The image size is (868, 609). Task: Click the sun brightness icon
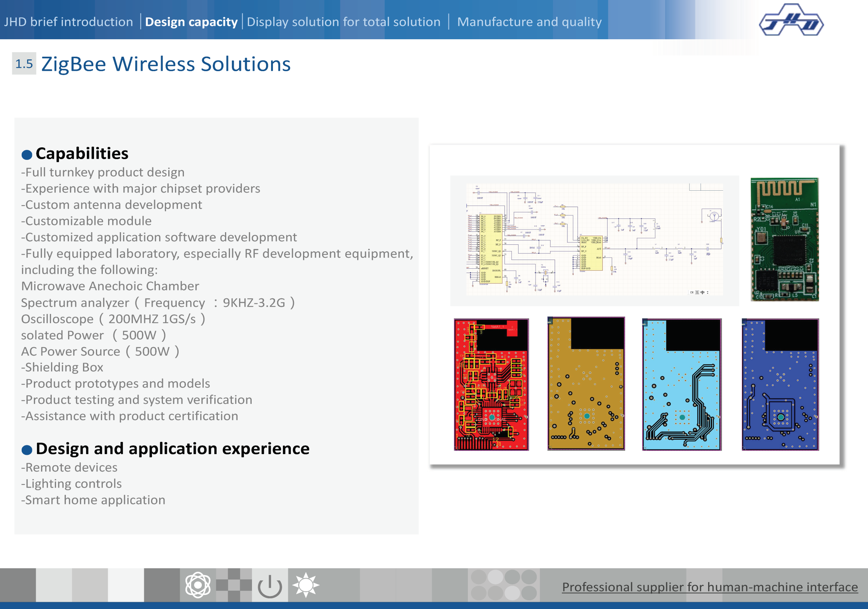[306, 585]
